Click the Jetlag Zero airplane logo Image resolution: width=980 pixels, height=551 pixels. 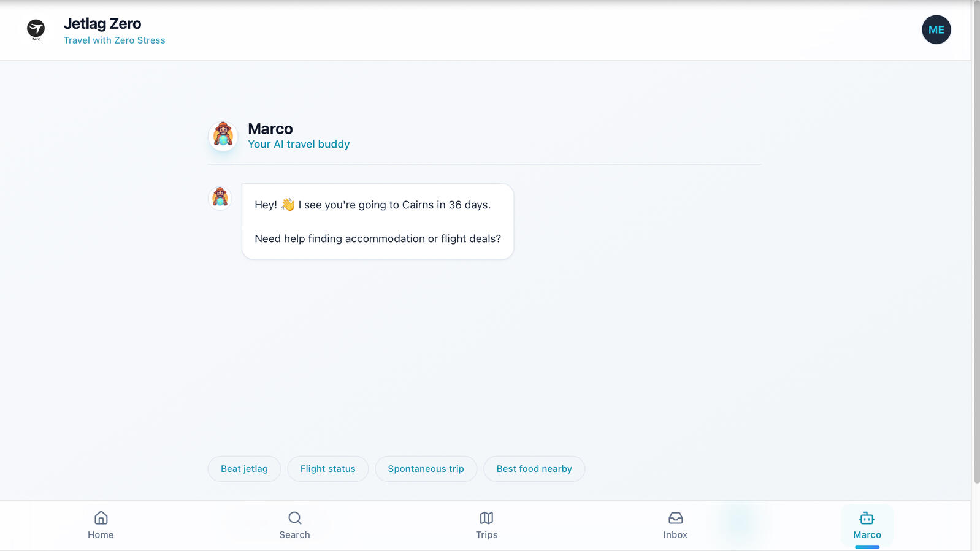point(36,29)
